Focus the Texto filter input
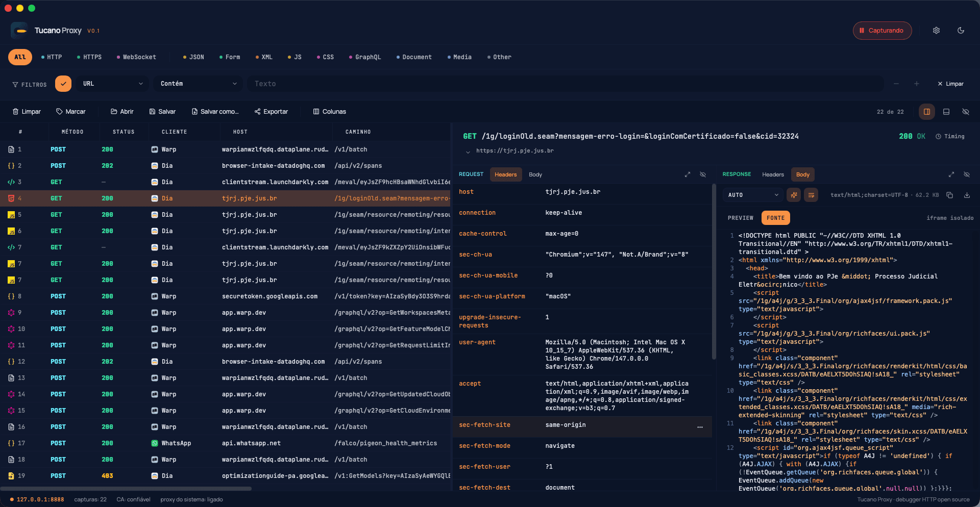Screen dimensions: 980x507 (x=566, y=84)
